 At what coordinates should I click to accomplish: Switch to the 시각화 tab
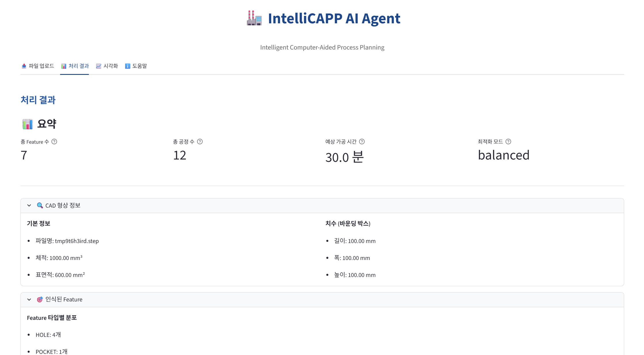tap(107, 66)
